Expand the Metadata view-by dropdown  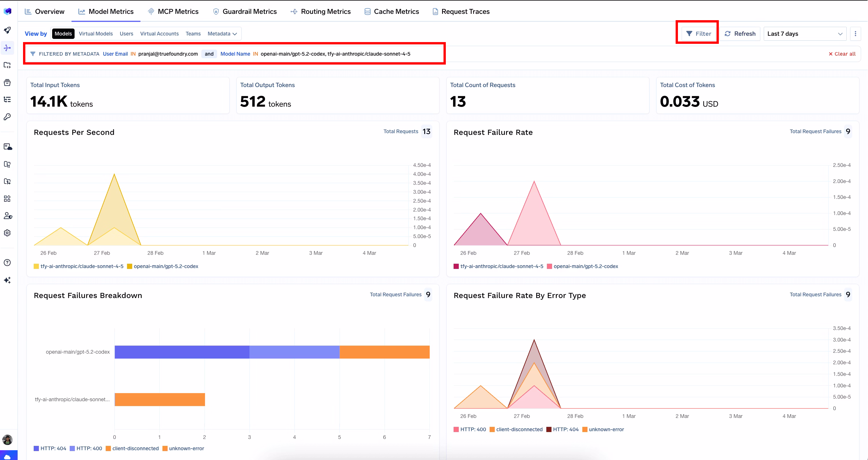click(222, 33)
